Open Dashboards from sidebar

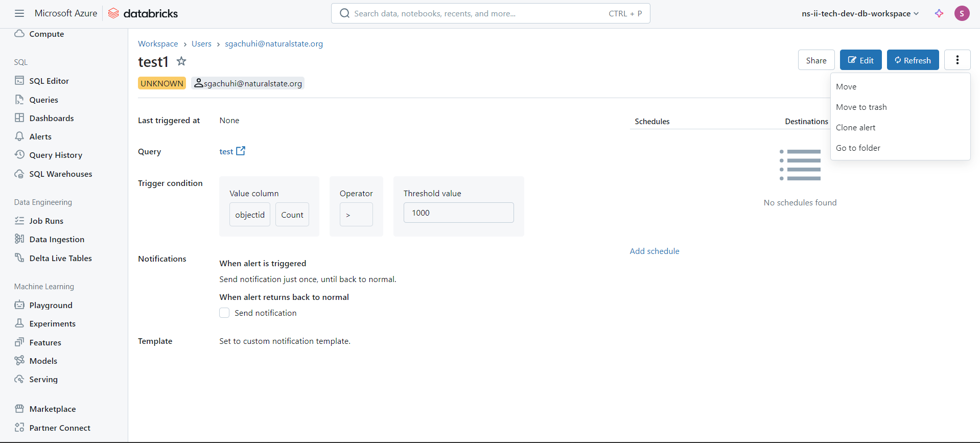51,118
